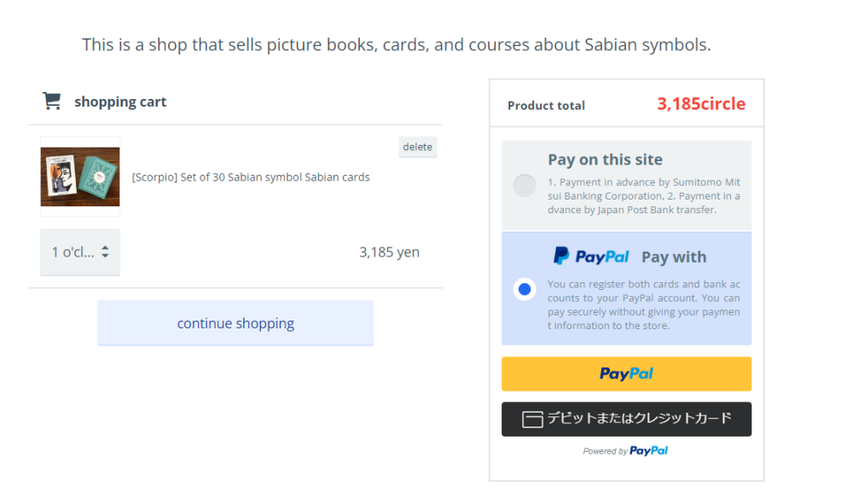Click the red "3,185circle" total amount
The width and height of the screenshot is (853, 504).
pos(701,104)
